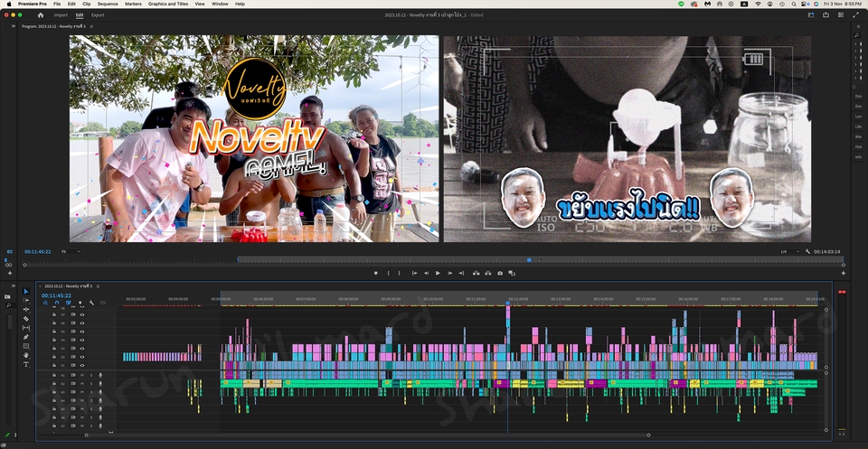The image size is (868, 449).
Task: Click timeline playhead timecode 00:11:45:22
Action: coord(56,295)
